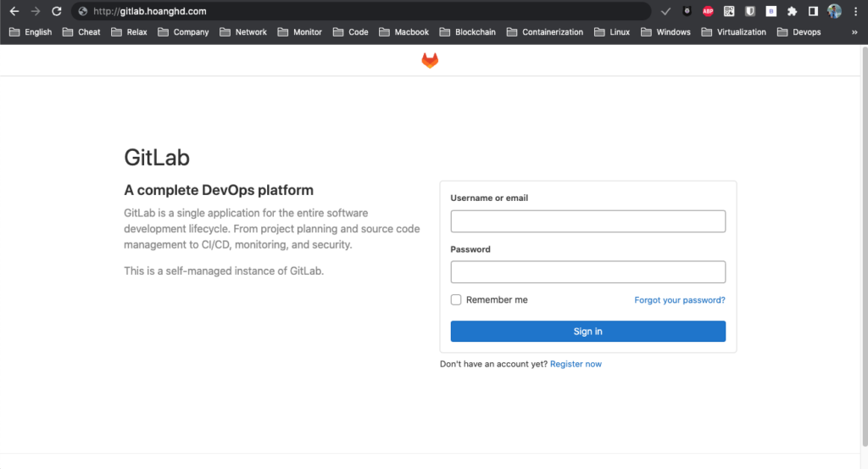Open the Containerization bookmarks folder
The image size is (868, 469).
pyautogui.click(x=545, y=32)
